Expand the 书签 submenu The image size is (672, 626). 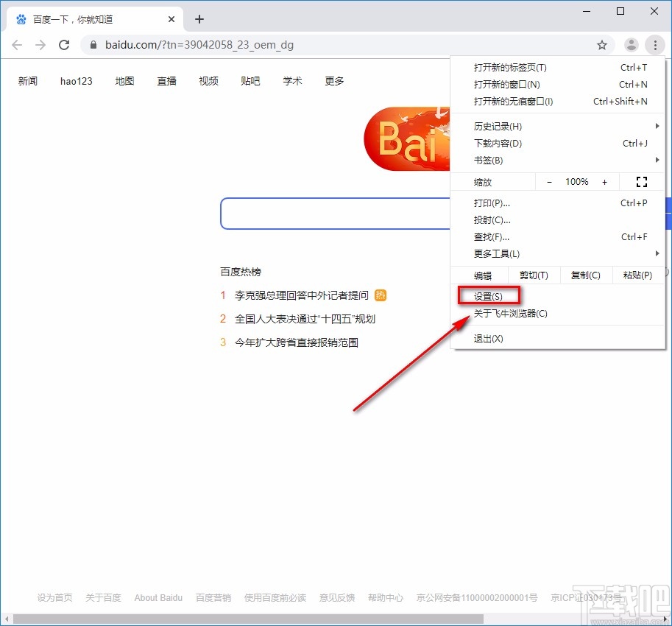click(487, 161)
